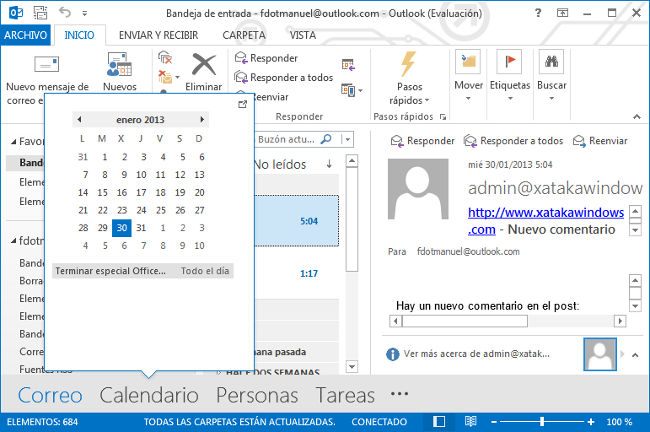Open search scope dropdown arrow
The width and height of the screenshot is (650, 432).
click(347, 140)
